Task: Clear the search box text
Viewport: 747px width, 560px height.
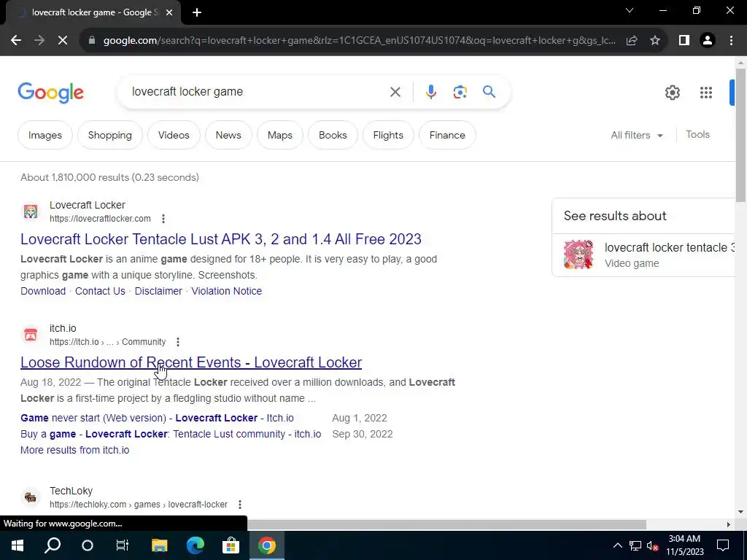Action: click(395, 92)
